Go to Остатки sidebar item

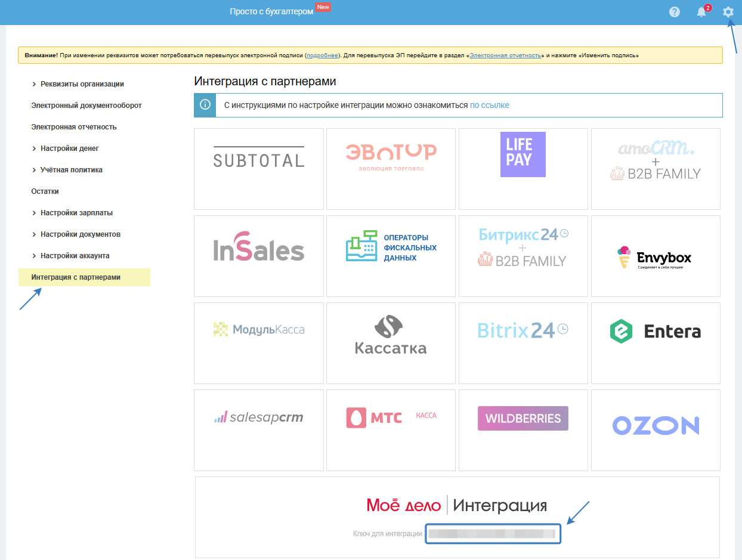pyautogui.click(x=45, y=191)
